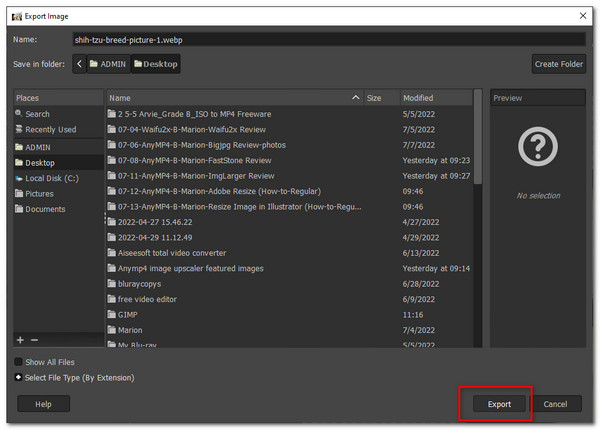Select Local Disk (C:) drive icon
This screenshot has width=600, height=430.
[18, 178]
